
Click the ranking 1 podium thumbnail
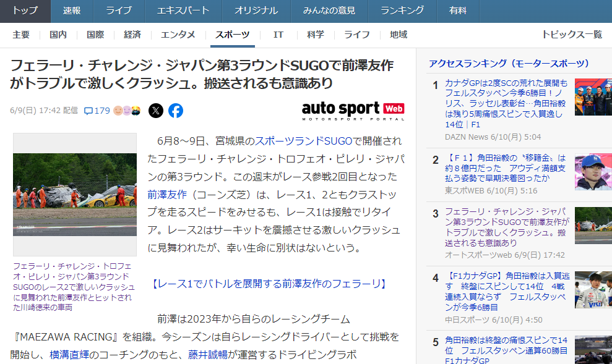tap(593, 97)
